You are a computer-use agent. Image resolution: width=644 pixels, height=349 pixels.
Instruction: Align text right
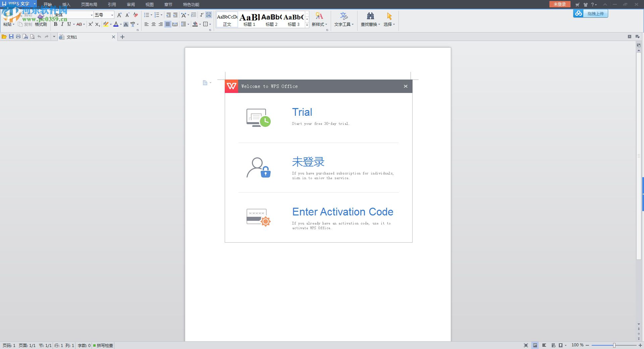[x=161, y=24]
